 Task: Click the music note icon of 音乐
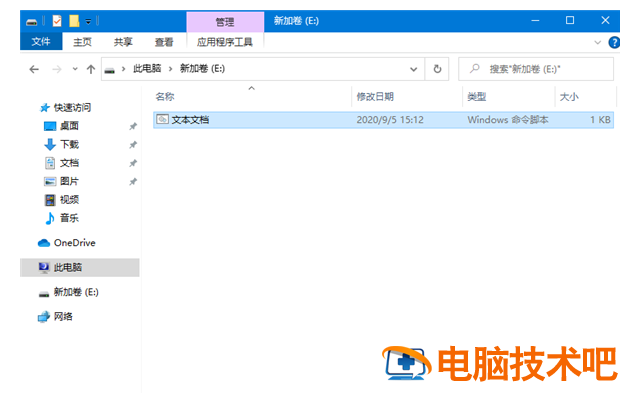coord(49,218)
